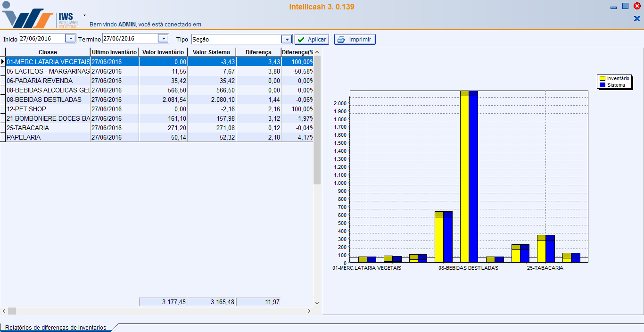Viewport: 644px width, 332px height.
Task: Select the 08-BEBIDAS ALCOLICAS GEL row
Action: point(159,90)
